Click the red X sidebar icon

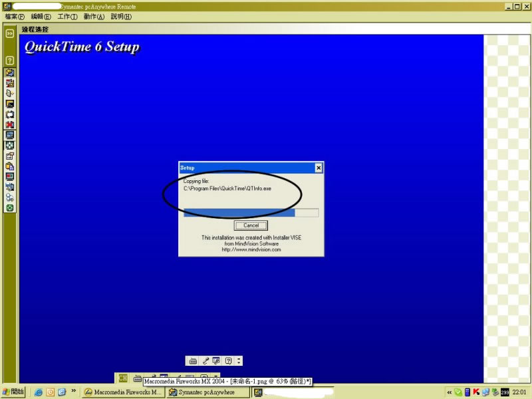(10, 125)
